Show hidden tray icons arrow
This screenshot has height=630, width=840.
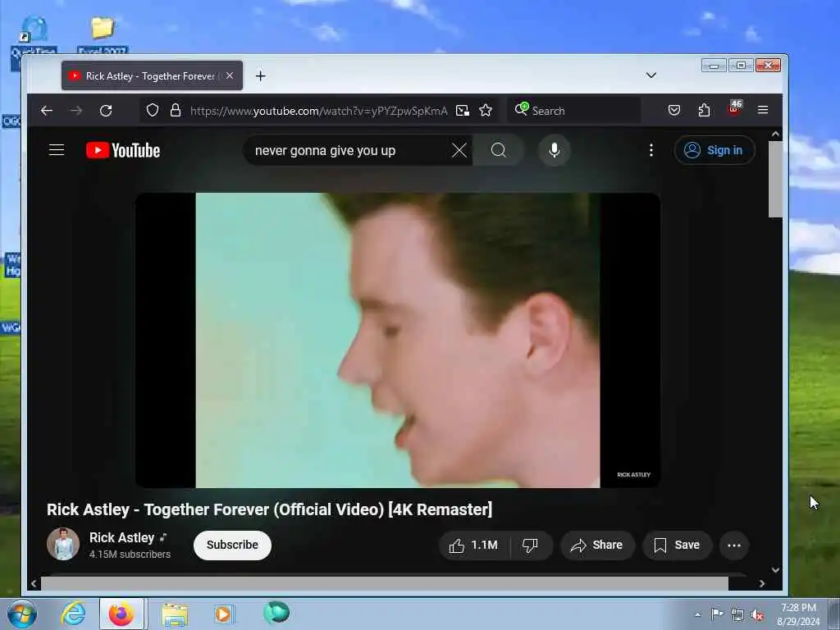(x=697, y=615)
